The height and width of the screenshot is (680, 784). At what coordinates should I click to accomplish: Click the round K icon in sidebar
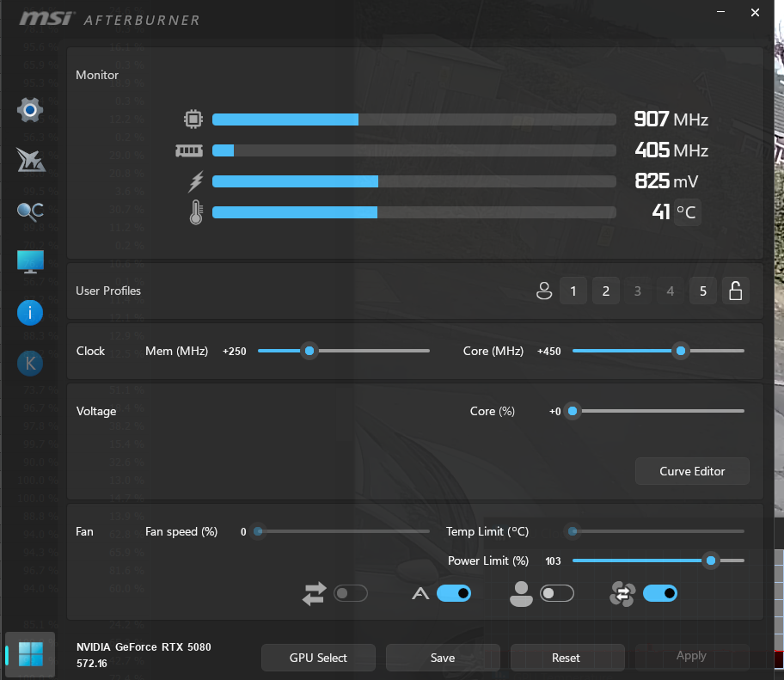(30, 364)
